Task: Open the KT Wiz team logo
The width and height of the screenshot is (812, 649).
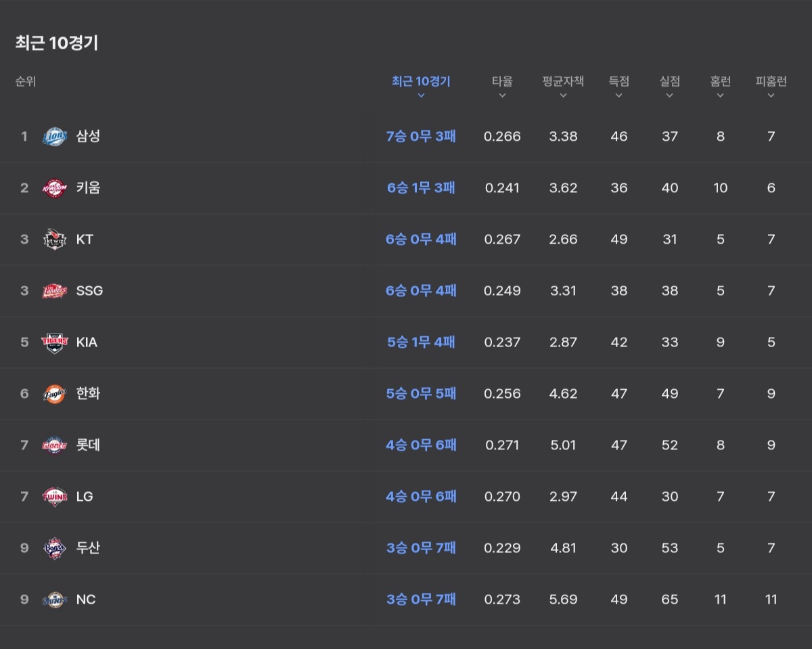Action: [55, 240]
